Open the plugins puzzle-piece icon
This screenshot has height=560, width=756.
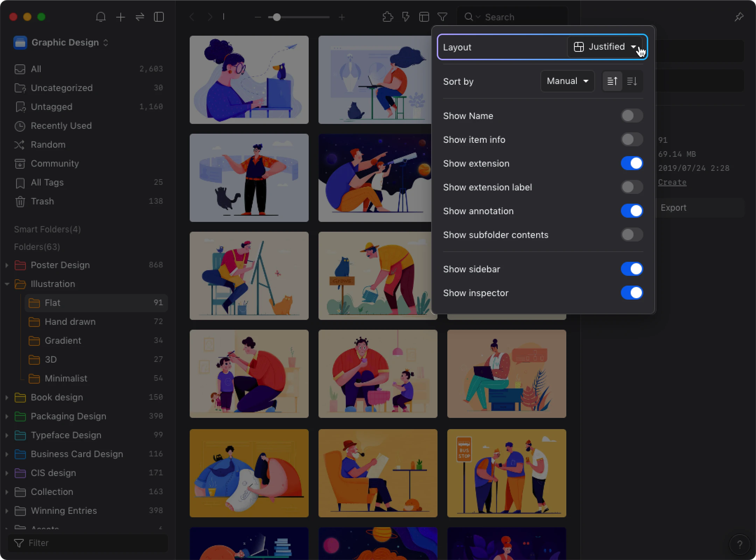click(388, 17)
